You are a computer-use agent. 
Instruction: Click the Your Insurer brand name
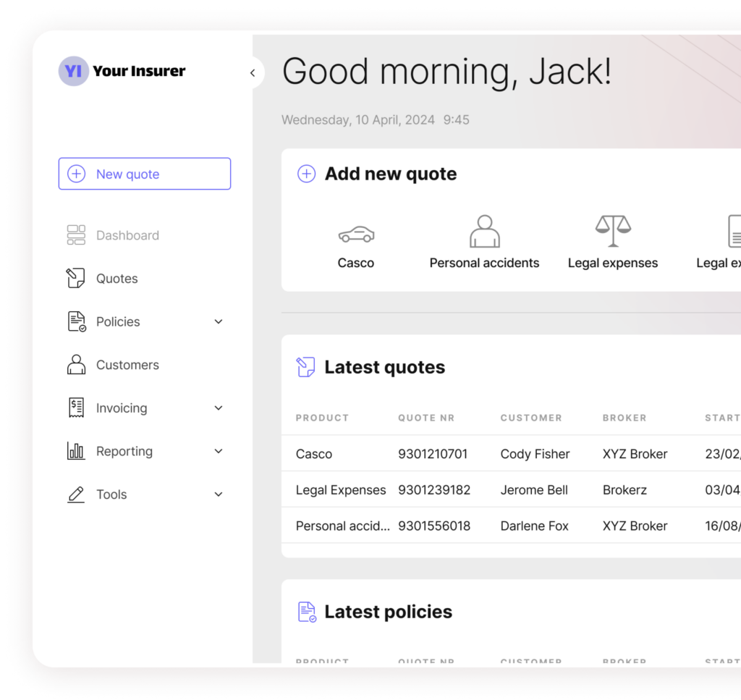click(139, 71)
